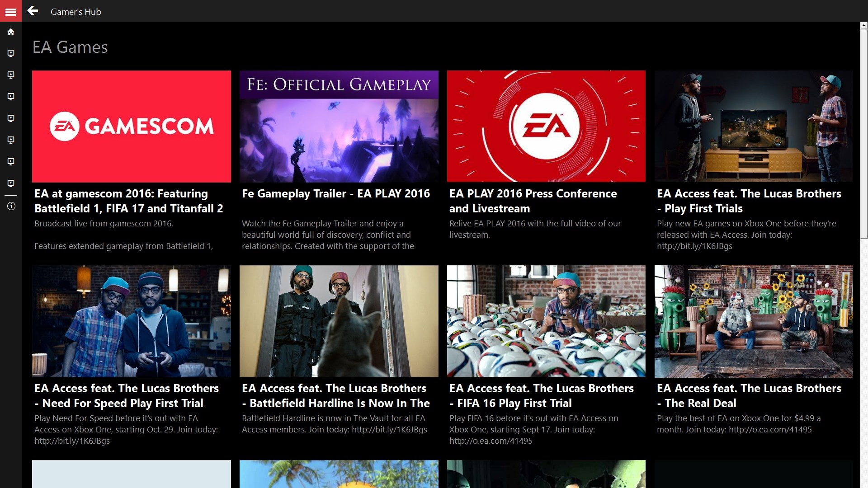Open the hamburger menu
Screen dimensions: 868x488
[x=11, y=11]
